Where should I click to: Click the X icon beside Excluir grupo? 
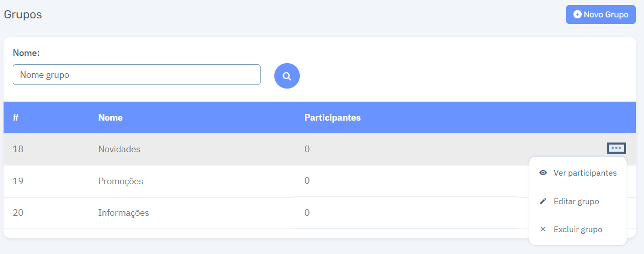point(543,230)
